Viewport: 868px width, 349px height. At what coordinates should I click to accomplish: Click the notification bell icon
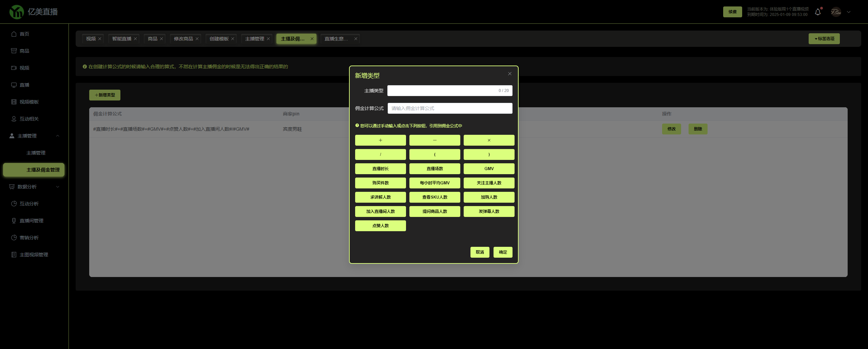817,12
